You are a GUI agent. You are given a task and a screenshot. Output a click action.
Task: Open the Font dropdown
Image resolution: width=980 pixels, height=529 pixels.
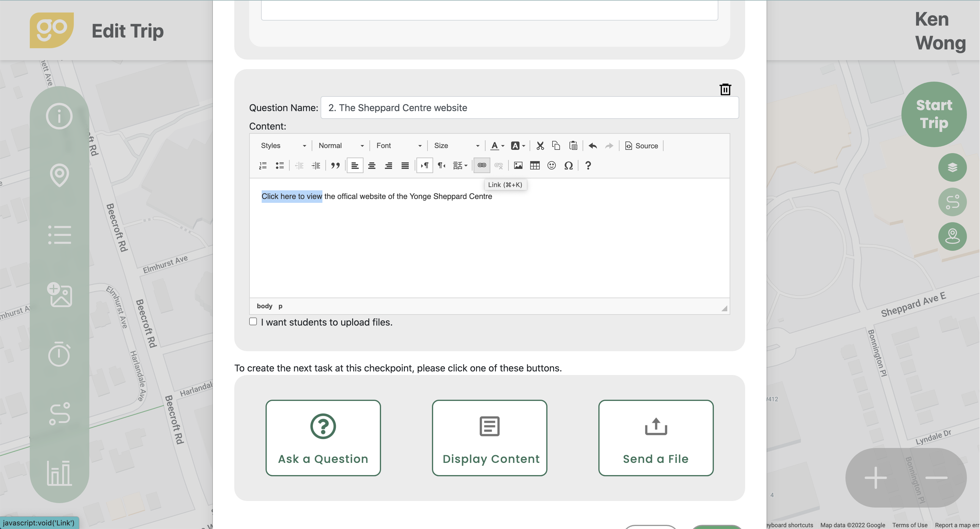399,146
